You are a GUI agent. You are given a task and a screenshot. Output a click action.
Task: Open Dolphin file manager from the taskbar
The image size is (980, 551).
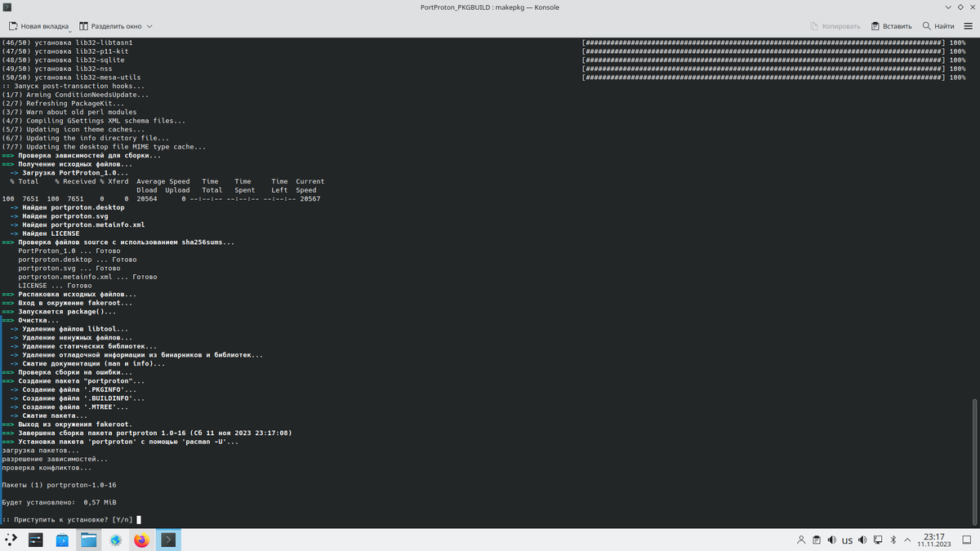[x=88, y=540]
